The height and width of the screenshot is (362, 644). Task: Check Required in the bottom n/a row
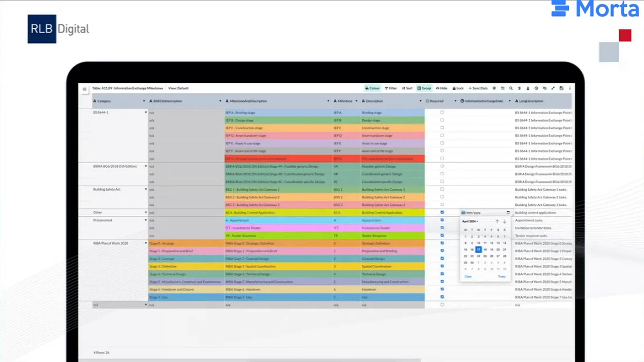click(x=442, y=304)
